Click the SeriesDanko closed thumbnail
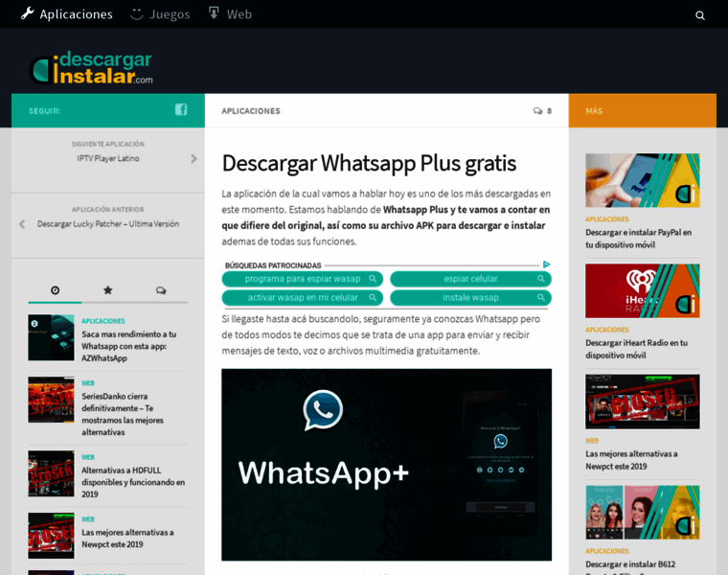The height and width of the screenshot is (575, 728). point(51,400)
